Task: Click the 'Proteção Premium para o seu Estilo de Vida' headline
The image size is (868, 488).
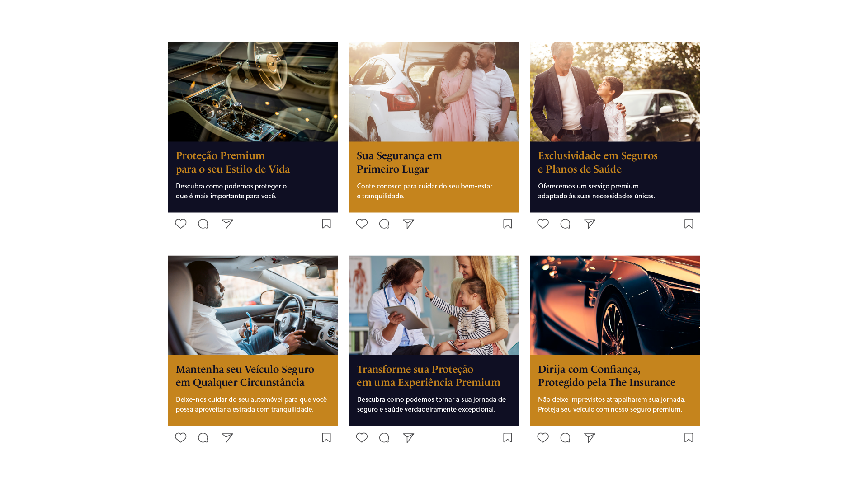Action: [x=232, y=162]
